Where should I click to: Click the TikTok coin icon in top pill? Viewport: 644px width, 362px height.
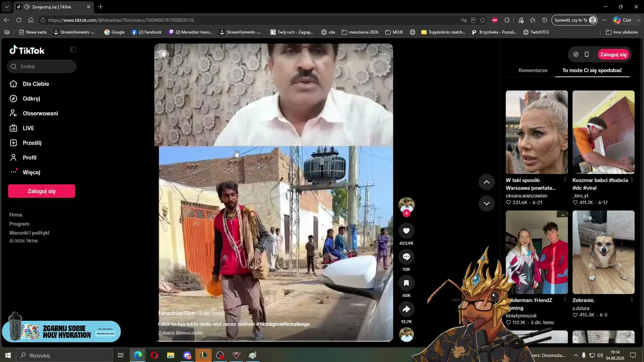[576, 54]
